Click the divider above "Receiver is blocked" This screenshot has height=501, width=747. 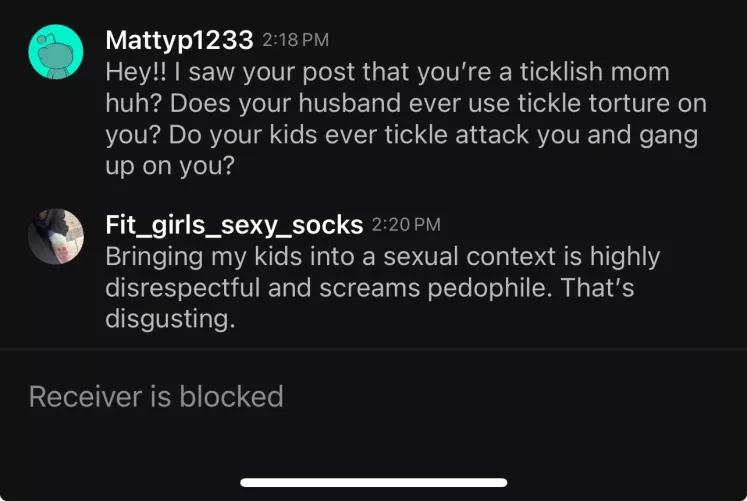coord(374,350)
